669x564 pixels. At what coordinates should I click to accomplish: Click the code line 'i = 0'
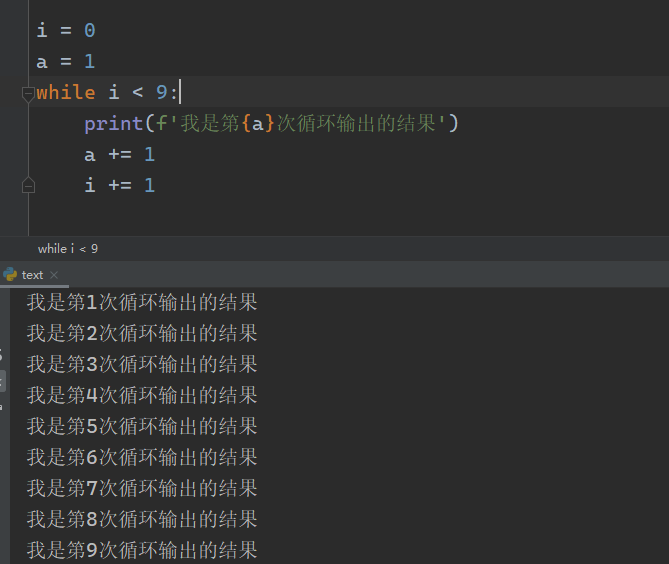click(66, 31)
